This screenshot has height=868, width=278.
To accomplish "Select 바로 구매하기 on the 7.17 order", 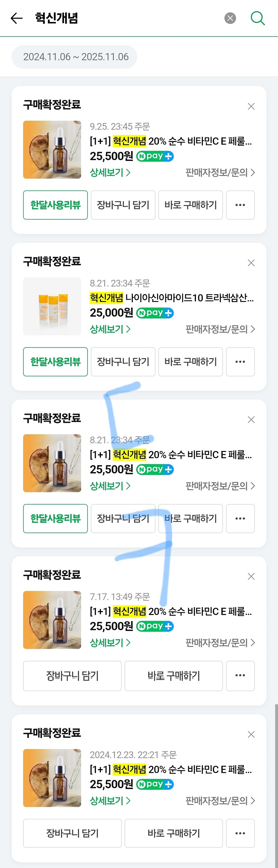I will click(174, 675).
